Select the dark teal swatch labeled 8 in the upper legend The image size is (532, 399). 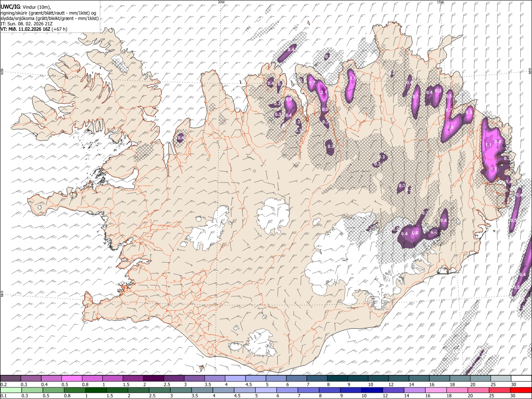337,378
